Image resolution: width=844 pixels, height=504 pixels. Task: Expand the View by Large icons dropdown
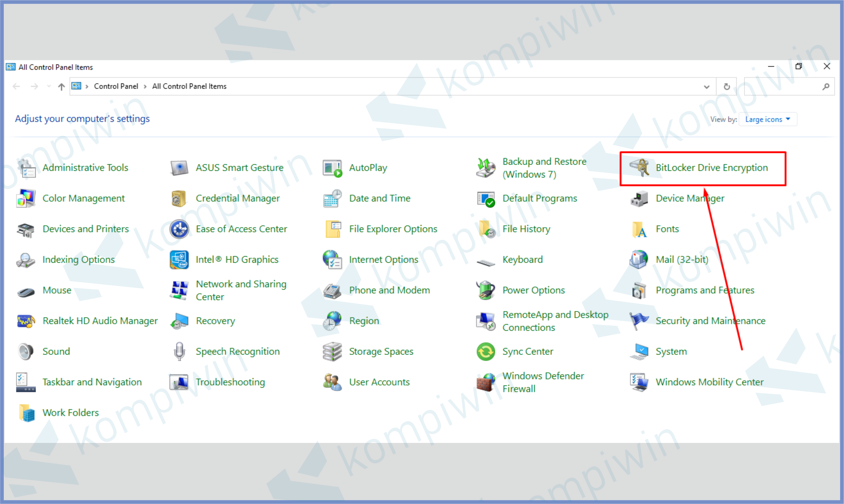click(x=767, y=119)
